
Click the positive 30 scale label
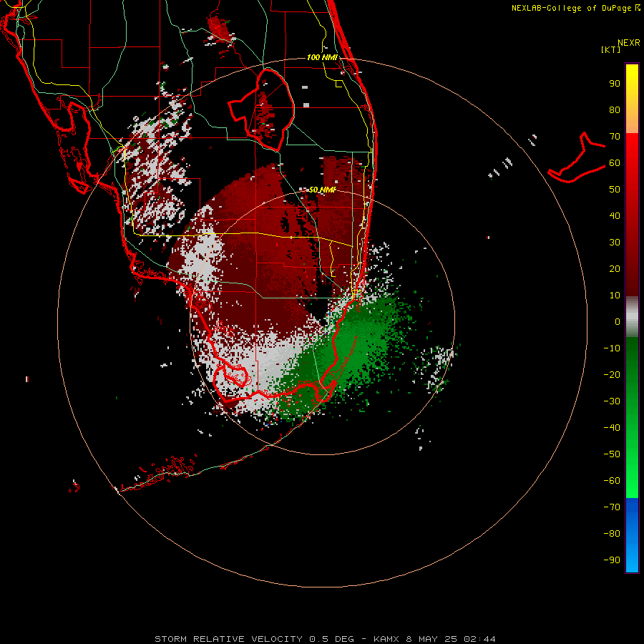(615, 243)
